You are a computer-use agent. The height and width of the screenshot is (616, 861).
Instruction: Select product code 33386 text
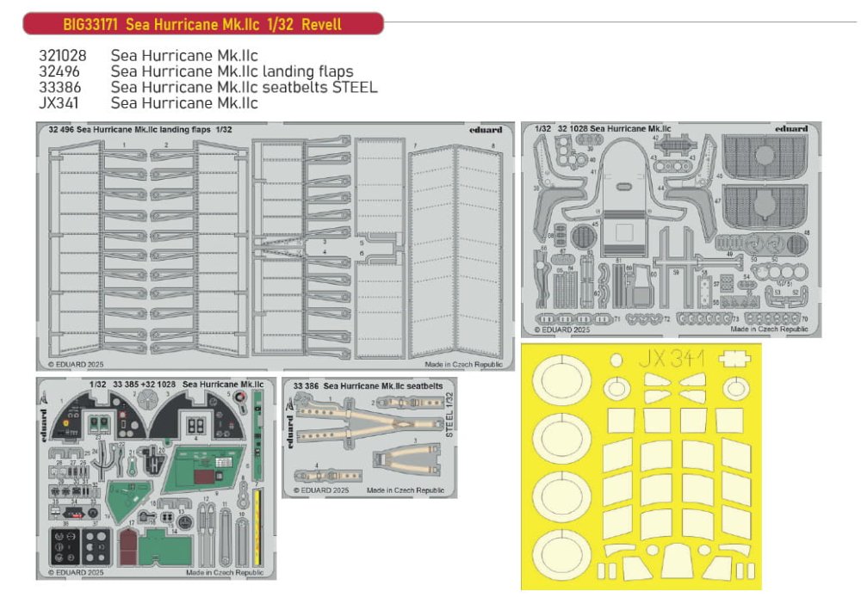coord(60,87)
